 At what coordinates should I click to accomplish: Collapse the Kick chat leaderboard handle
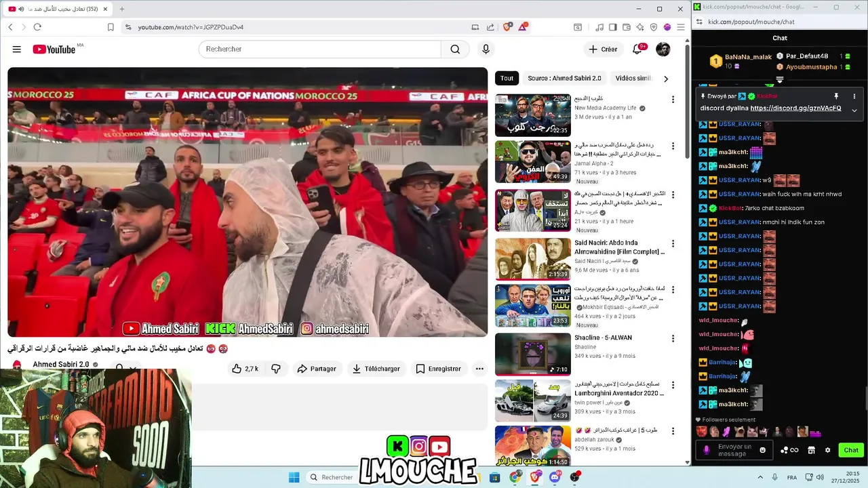[780, 80]
